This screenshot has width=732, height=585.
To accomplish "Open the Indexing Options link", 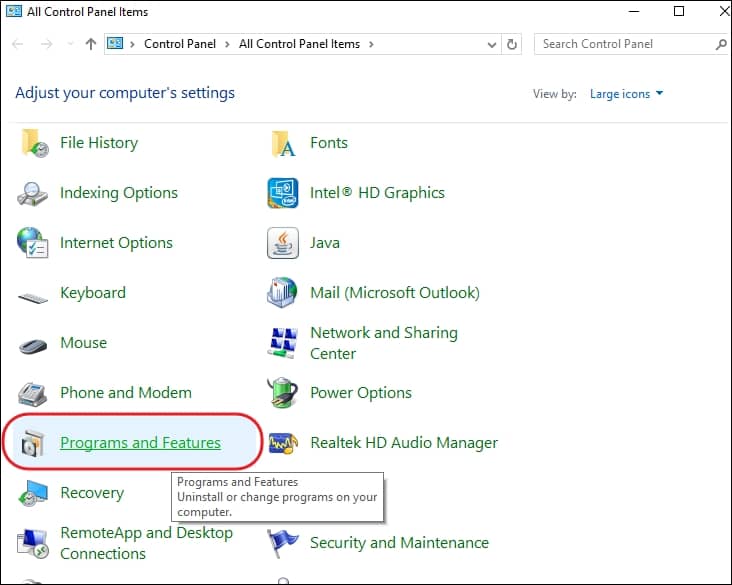I will pos(119,193).
